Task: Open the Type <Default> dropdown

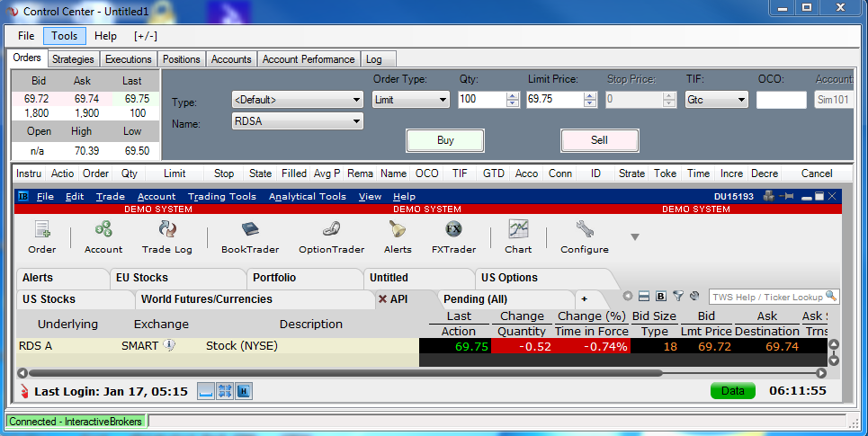Action: pos(356,100)
